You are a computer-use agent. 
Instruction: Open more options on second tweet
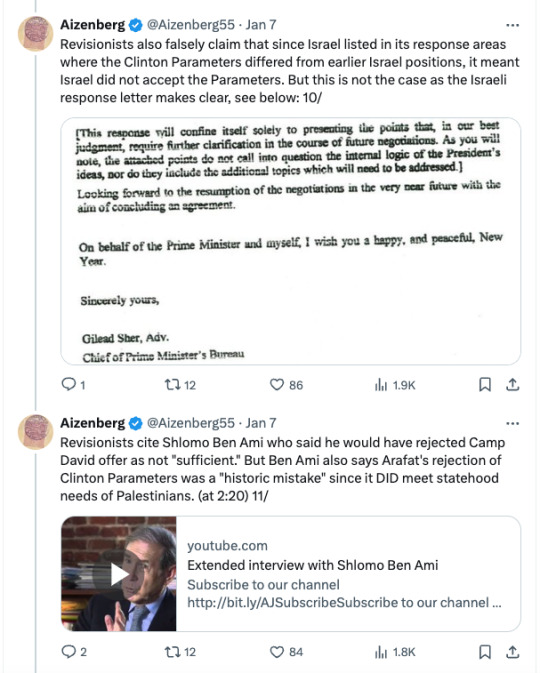[x=513, y=423]
